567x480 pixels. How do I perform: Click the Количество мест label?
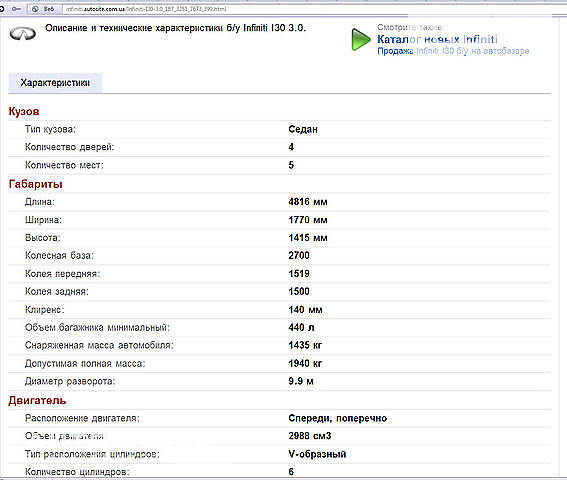pos(64,165)
